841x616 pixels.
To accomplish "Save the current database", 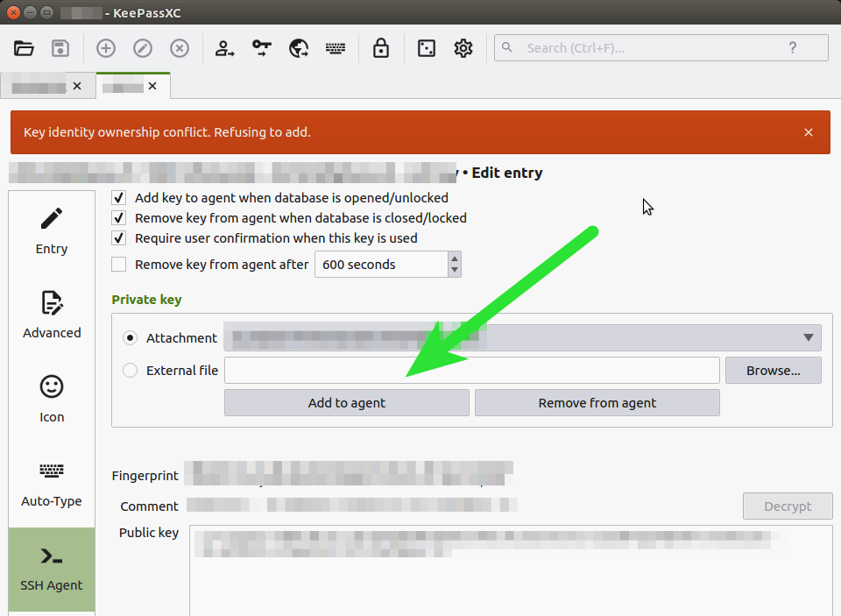I will coord(60,48).
